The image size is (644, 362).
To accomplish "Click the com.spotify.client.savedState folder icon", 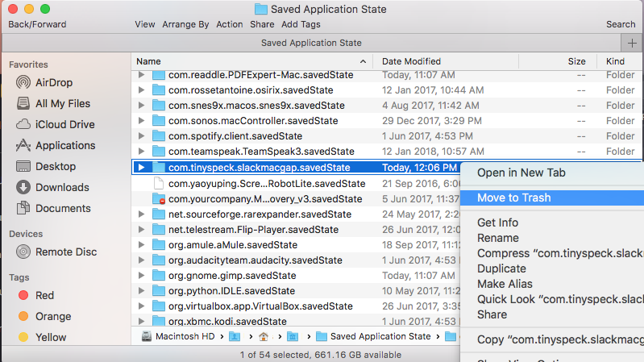I will point(159,136).
